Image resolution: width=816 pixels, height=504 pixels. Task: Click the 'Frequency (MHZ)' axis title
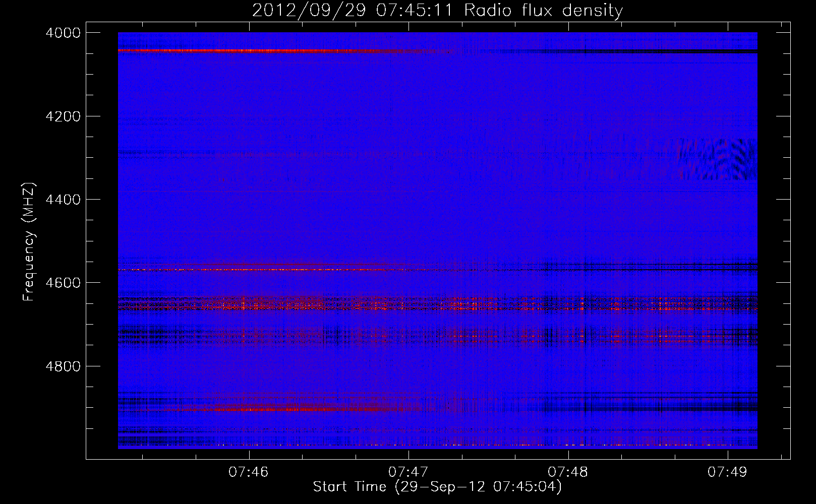[x=29, y=242]
